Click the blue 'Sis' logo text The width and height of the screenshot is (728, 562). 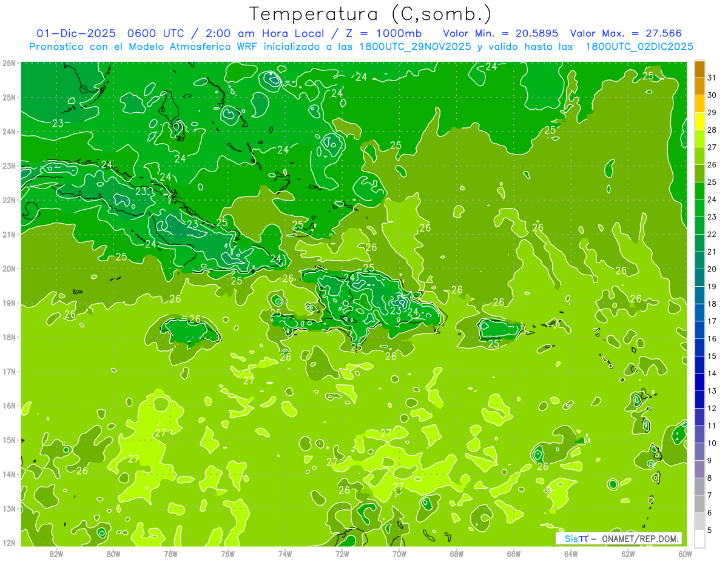click(x=572, y=538)
